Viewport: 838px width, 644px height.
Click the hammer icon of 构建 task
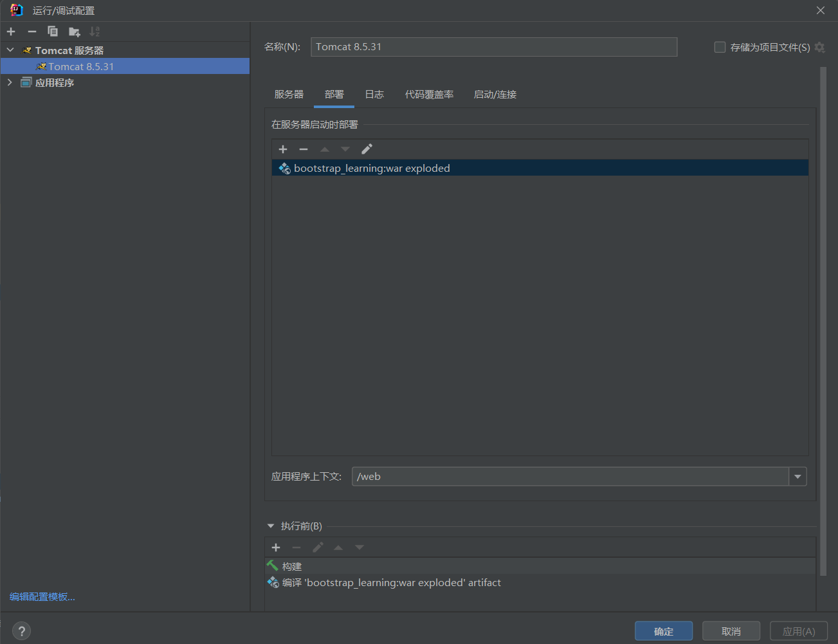(x=273, y=566)
